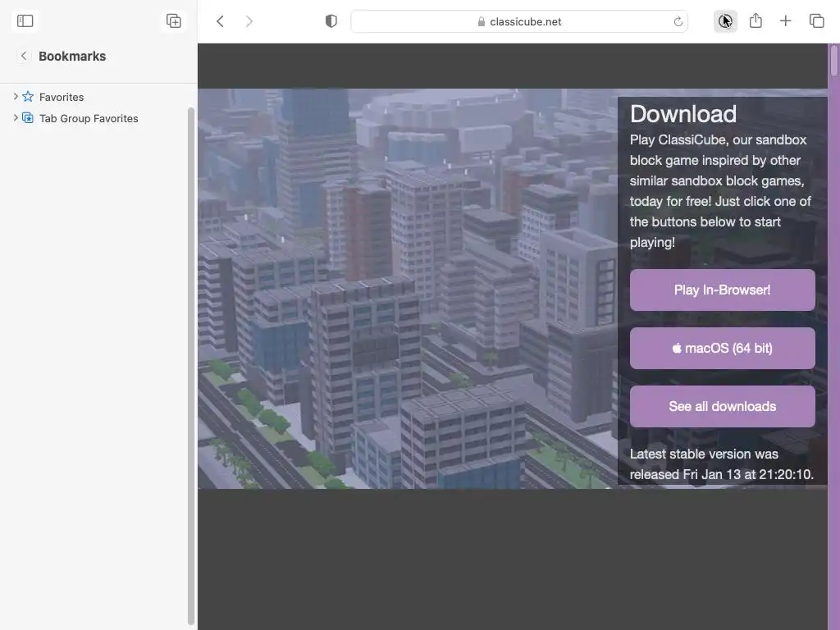Click the Tab Group Favorites icon

(x=28, y=118)
